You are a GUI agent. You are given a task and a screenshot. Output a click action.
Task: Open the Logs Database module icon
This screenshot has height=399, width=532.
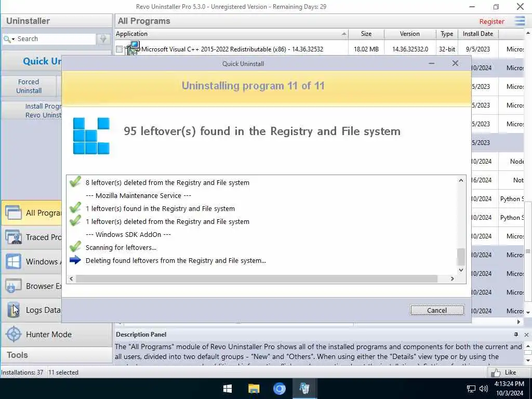[13, 310]
